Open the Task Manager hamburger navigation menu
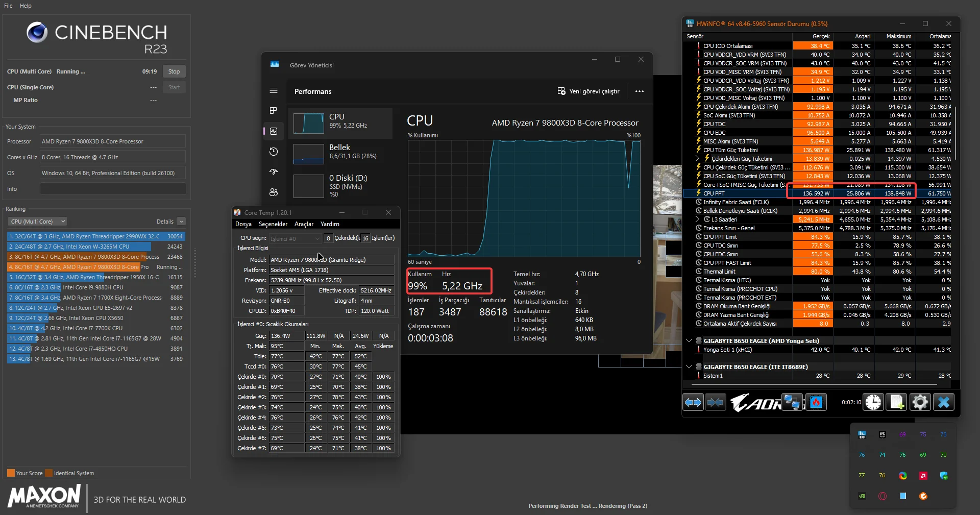 (274, 91)
